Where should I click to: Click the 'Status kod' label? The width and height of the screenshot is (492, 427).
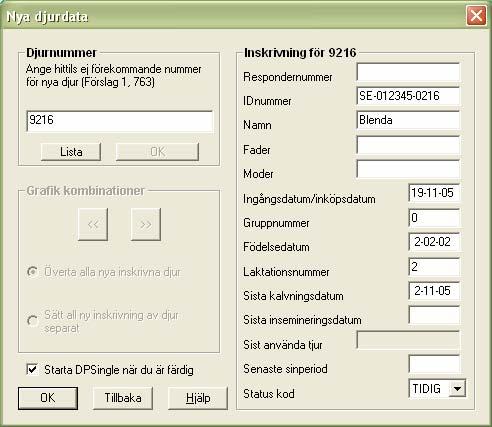269,394
